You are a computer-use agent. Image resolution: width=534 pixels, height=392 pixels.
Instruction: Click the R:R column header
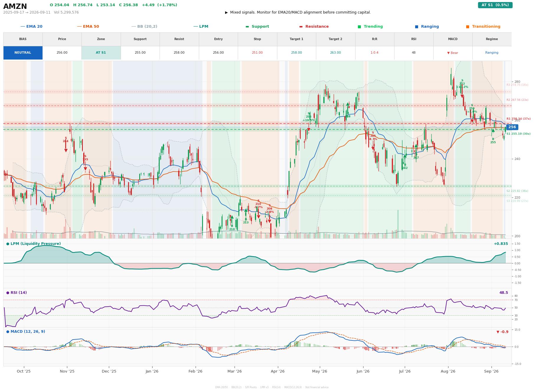375,39
